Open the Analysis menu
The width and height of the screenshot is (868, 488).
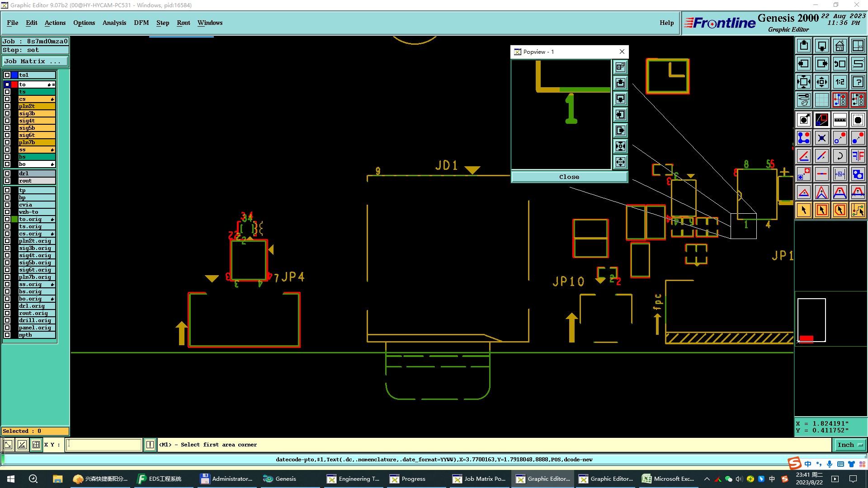(114, 23)
